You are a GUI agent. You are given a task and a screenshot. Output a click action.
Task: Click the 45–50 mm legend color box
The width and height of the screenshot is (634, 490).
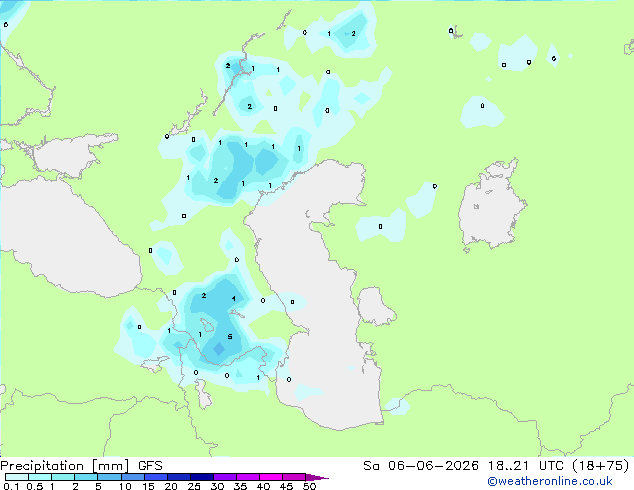click(x=294, y=477)
